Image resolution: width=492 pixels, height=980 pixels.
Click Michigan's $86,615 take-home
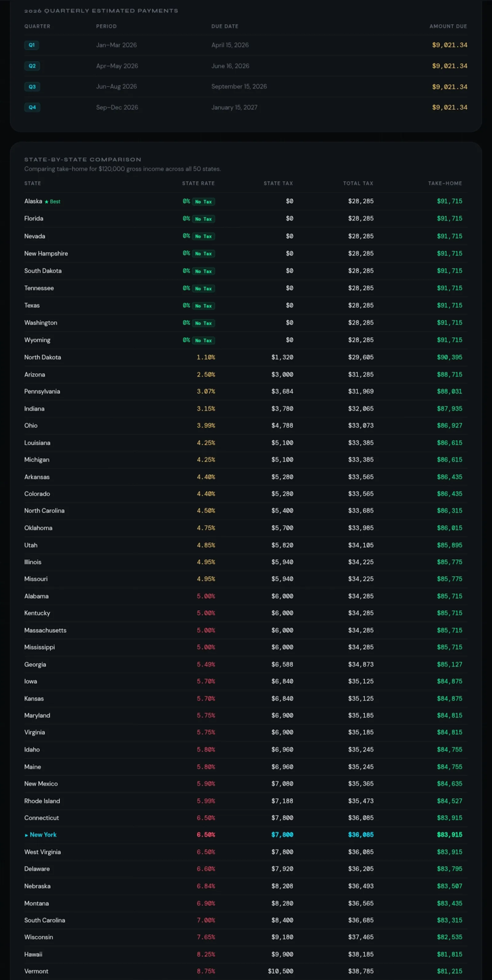pyautogui.click(x=450, y=460)
